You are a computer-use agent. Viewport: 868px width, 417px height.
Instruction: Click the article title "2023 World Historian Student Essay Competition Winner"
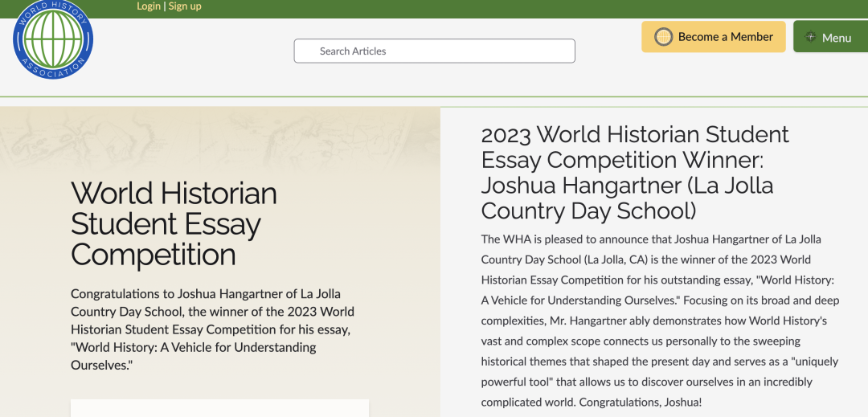(x=635, y=173)
